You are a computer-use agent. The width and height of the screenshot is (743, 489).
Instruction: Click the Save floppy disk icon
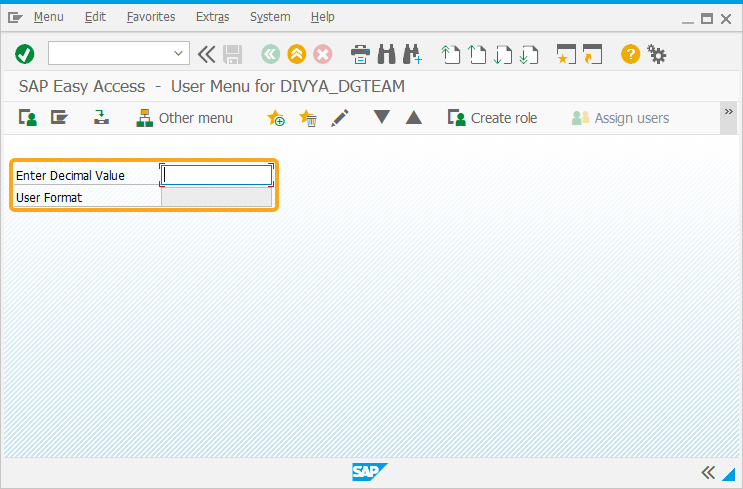(233, 54)
